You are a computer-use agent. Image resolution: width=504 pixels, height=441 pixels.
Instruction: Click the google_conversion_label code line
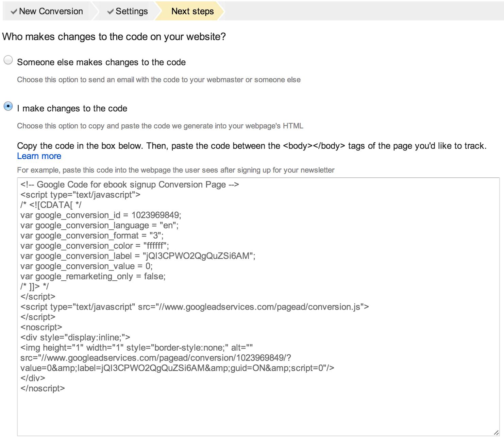(138, 256)
